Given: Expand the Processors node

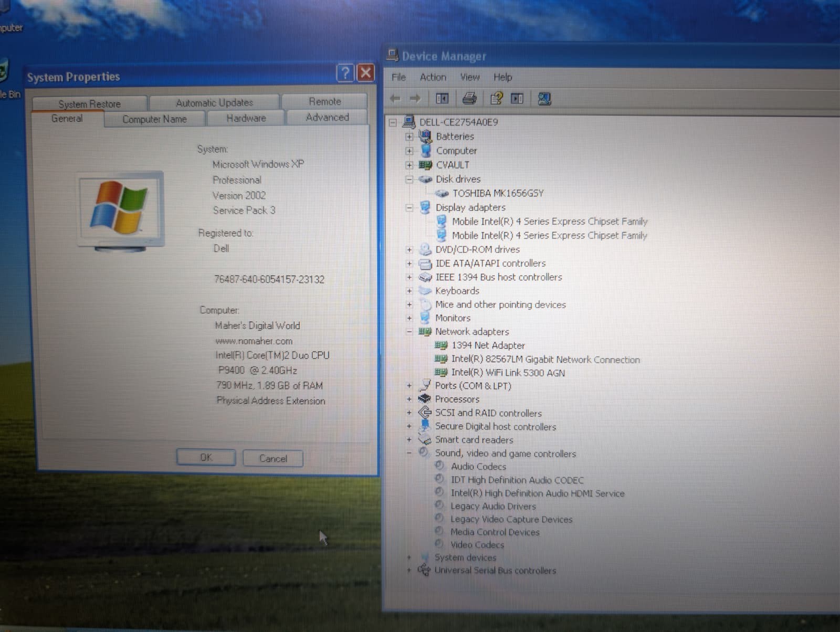Looking at the screenshot, I should point(409,399).
